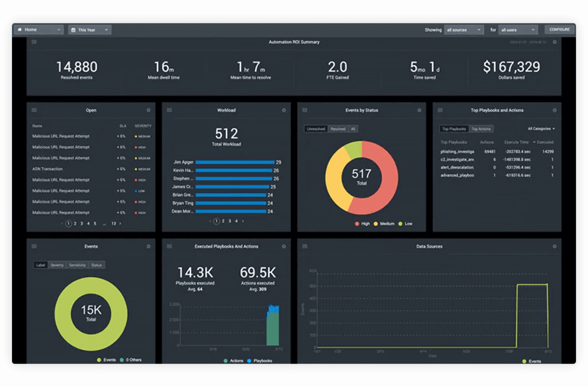Viewport: 588px width, 387px height.
Task: Click the Home icon in top bar
Action: click(20, 29)
